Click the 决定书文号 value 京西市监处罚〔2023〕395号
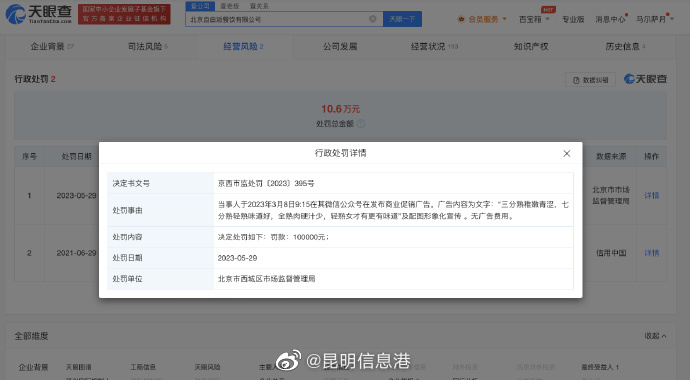 point(266,183)
